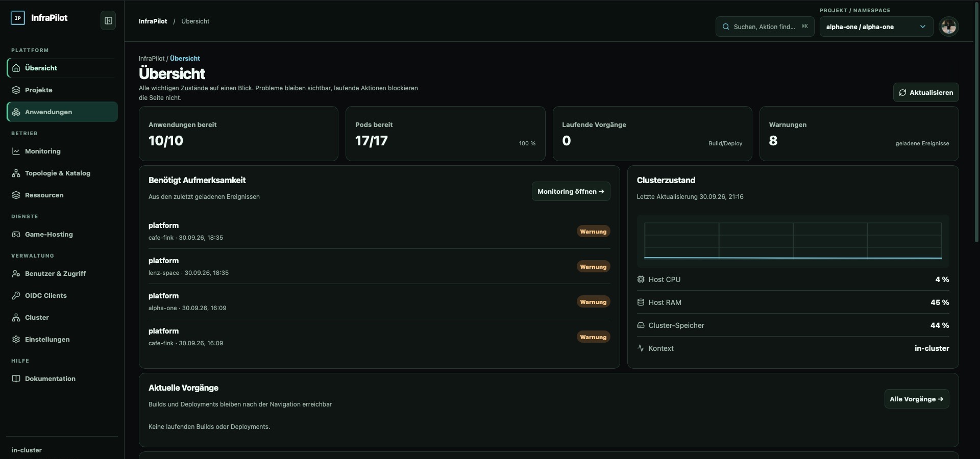
Task: Open the Dokumentation menu item
Action: tap(62, 378)
